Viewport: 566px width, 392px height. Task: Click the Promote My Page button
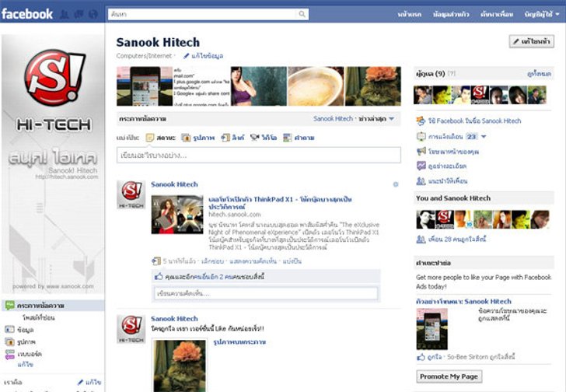point(449,376)
